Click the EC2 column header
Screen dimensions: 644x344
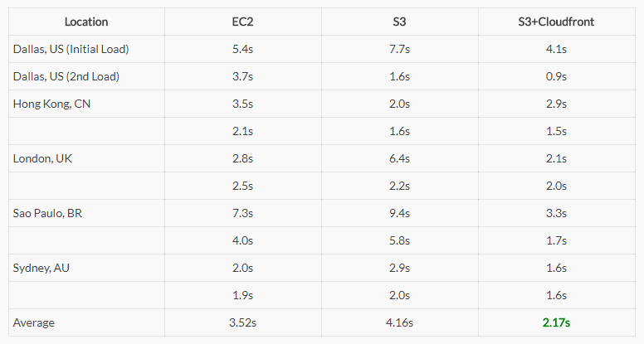pos(242,22)
